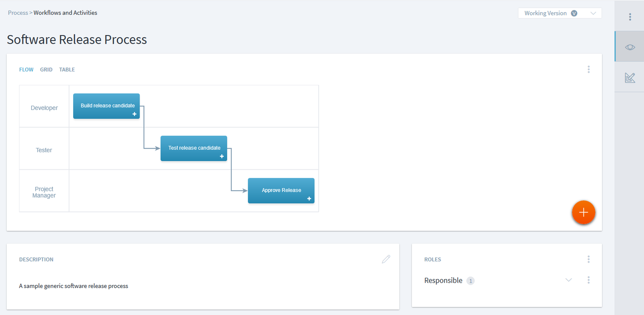Viewport: 644px width, 315px height.
Task: Open the Responsible row three-dot menu
Action: coord(588,280)
